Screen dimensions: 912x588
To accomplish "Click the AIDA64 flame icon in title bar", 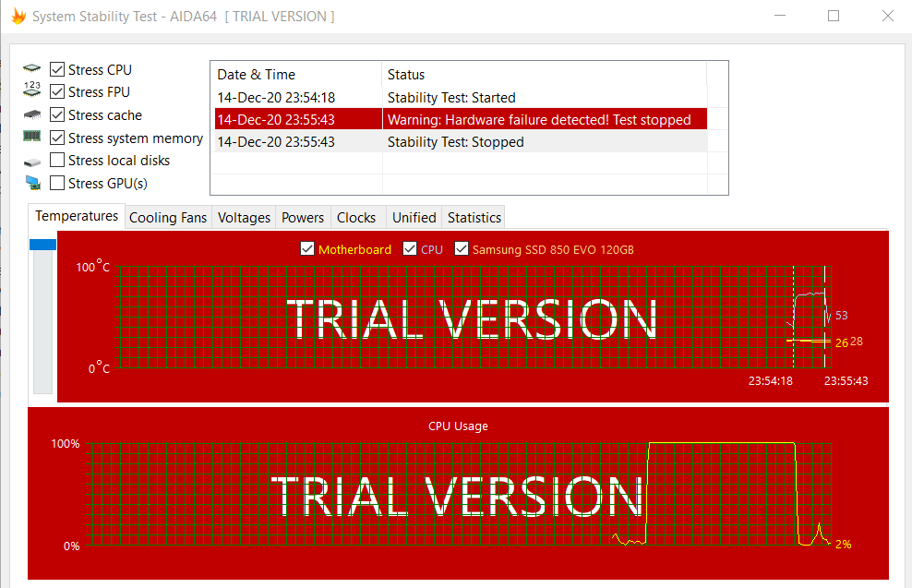I will (18, 17).
